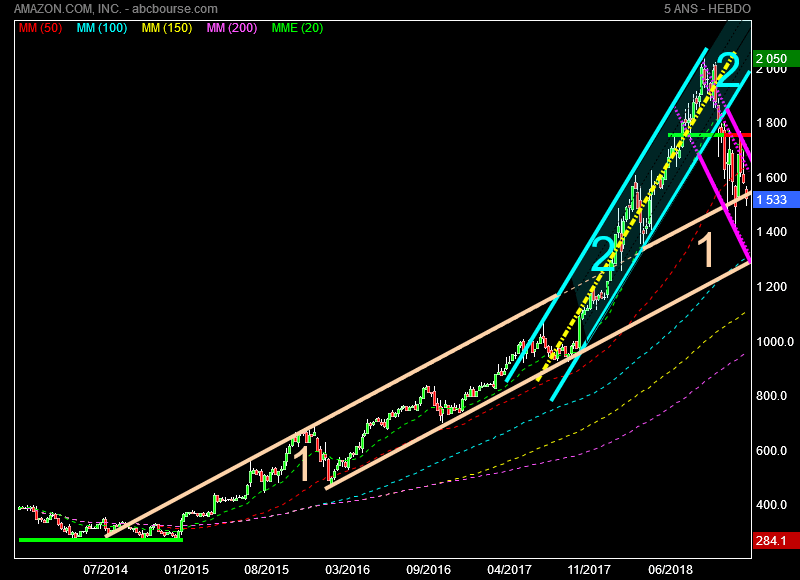Click the MM (100) legend label
The height and width of the screenshot is (580, 800).
[x=102, y=28]
